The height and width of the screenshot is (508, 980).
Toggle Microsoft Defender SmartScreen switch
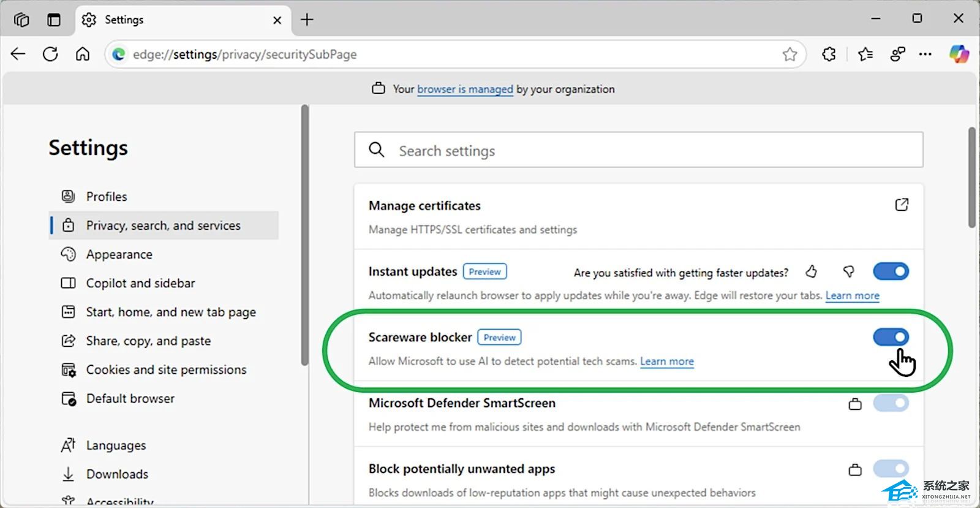click(x=891, y=403)
